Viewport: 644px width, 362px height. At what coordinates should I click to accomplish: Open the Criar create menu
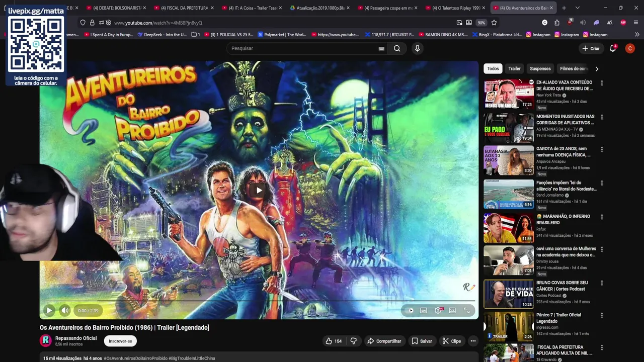[x=591, y=48]
